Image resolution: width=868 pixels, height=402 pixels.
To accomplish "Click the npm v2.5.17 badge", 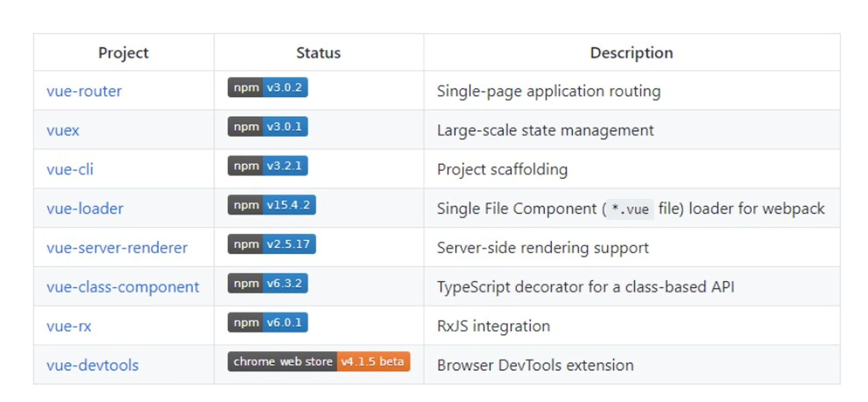I will (x=272, y=244).
